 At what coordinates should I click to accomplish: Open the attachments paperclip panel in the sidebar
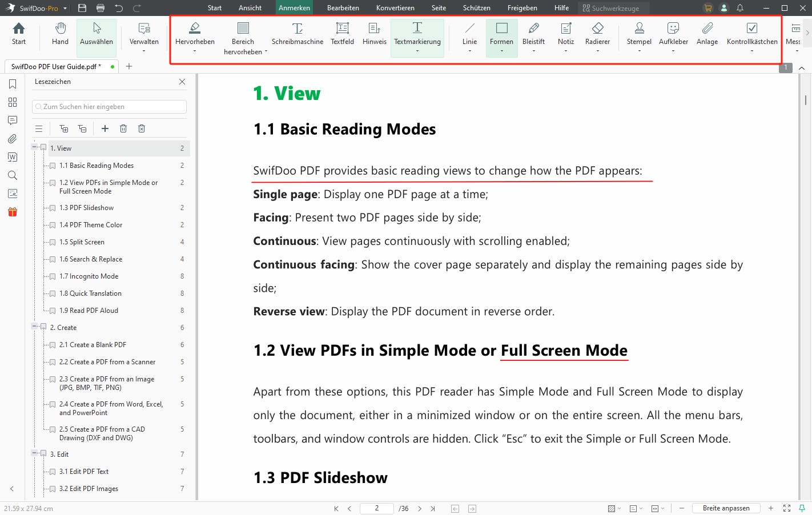(13, 139)
